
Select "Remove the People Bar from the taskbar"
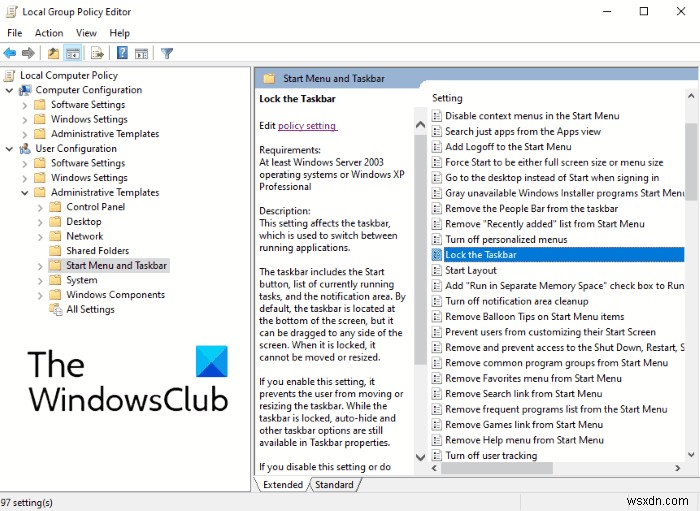coord(532,209)
